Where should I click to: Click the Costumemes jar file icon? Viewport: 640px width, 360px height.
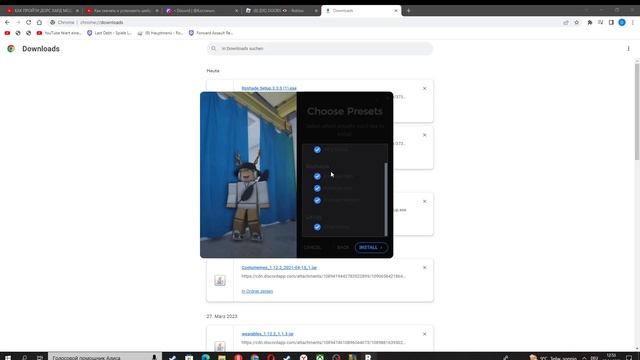click(x=220, y=280)
